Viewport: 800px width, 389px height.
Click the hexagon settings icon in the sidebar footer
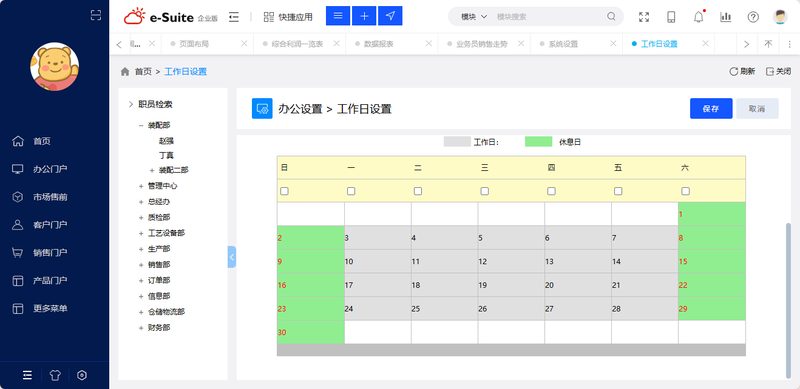[x=82, y=375]
